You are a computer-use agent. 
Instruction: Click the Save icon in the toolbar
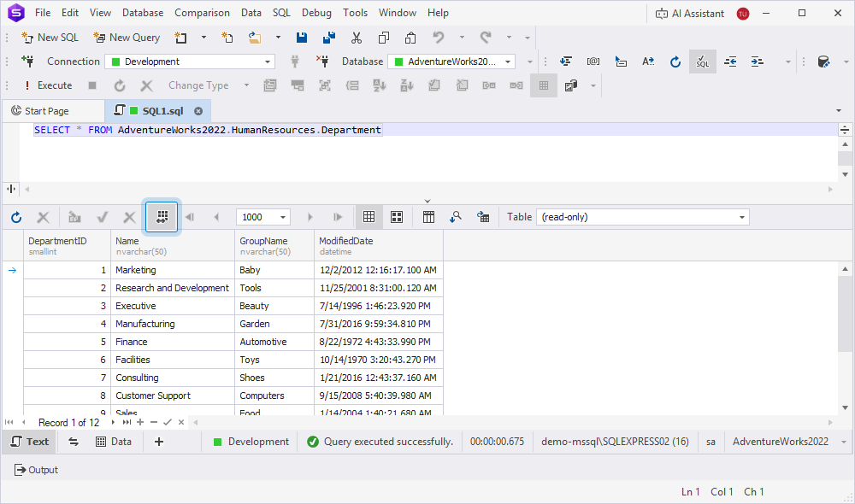pos(302,38)
